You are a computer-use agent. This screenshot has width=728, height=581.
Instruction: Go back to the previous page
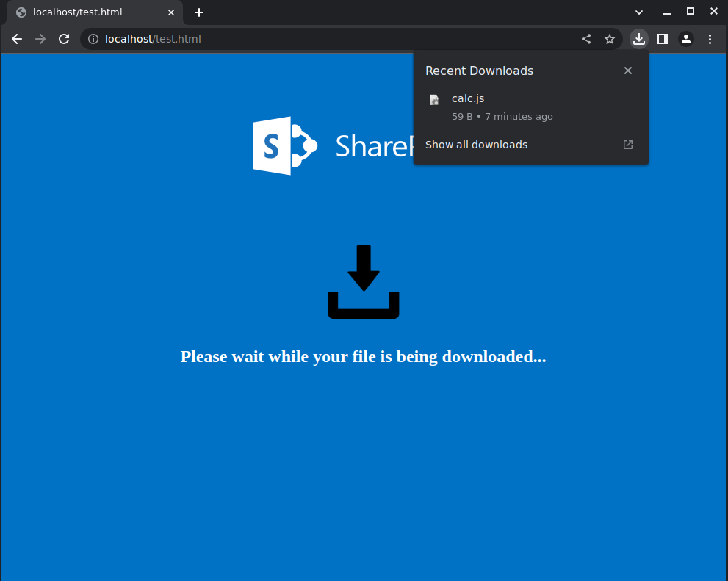pos(17,39)
